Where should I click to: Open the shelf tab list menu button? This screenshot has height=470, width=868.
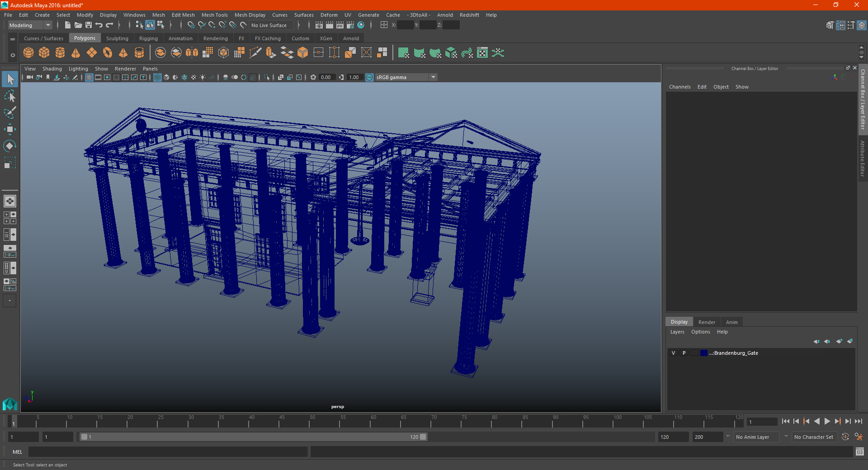click(13, 39)
